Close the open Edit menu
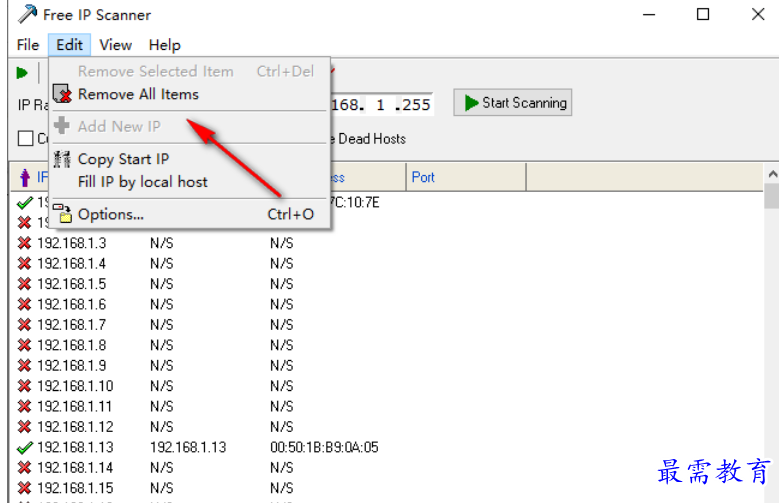779x503 pixels. [69, 45]
